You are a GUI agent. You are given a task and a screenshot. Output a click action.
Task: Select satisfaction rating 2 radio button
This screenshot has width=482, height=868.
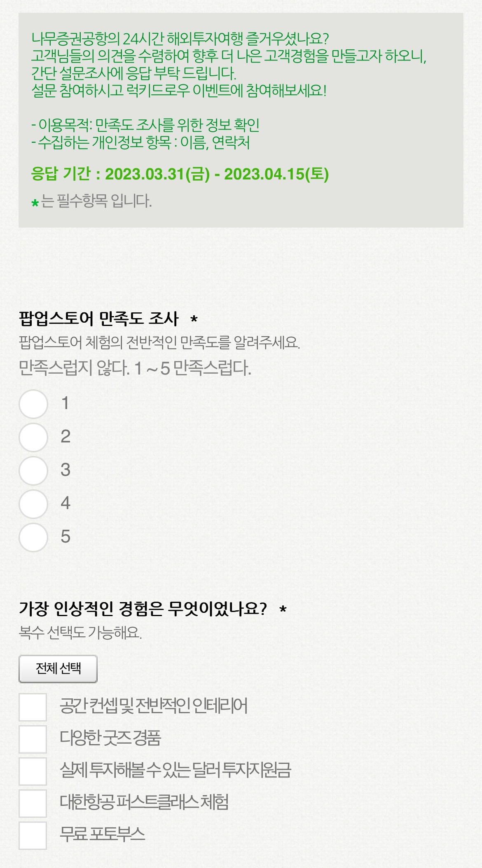tap(33, 437)
